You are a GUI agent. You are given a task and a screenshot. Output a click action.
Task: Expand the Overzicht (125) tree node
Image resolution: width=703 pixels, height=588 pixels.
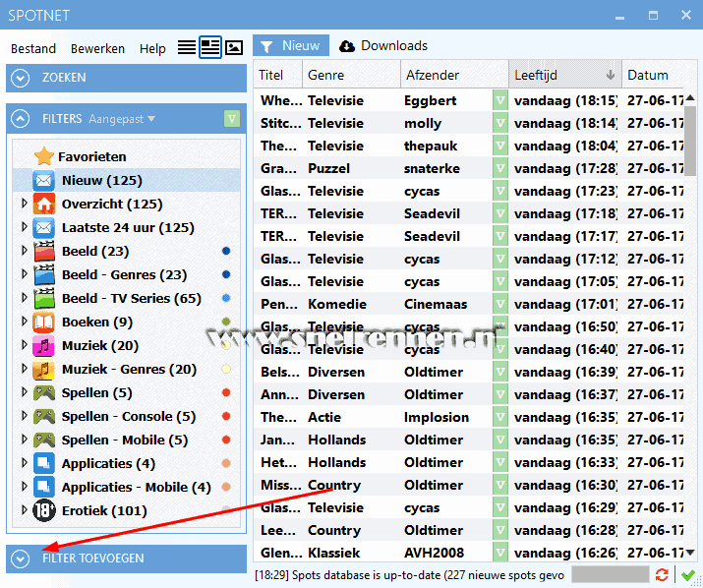[25, 204]
